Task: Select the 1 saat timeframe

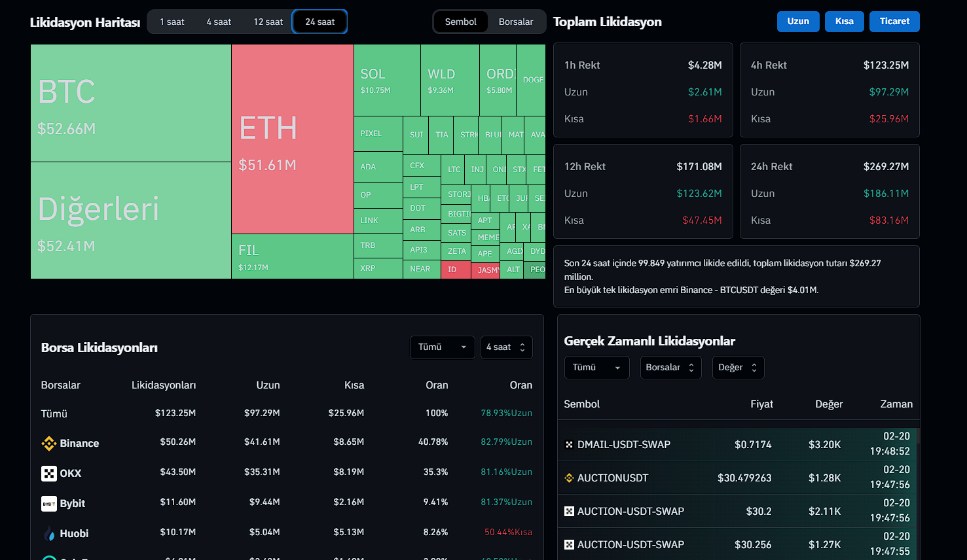Action: click(172, 22)
